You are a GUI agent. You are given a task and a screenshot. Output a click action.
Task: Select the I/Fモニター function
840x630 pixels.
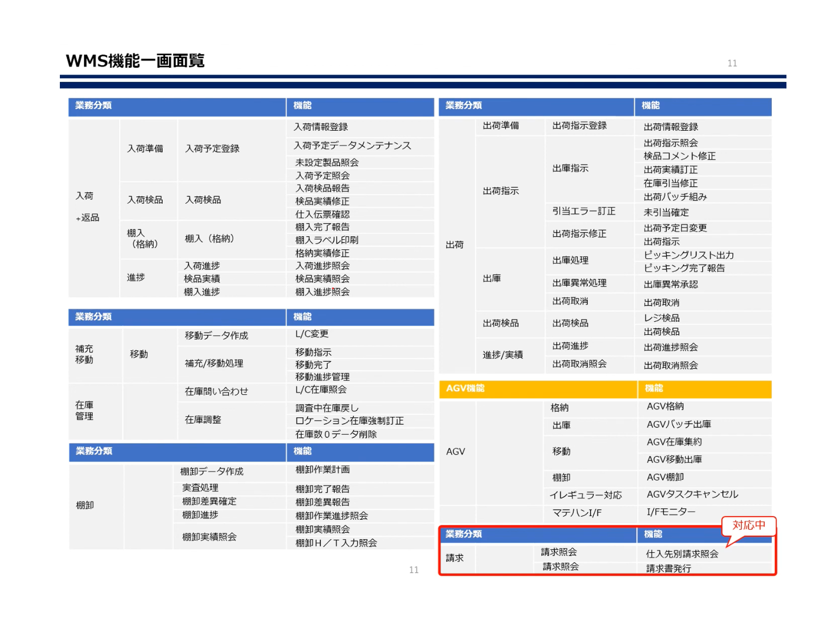coord(671,512)
